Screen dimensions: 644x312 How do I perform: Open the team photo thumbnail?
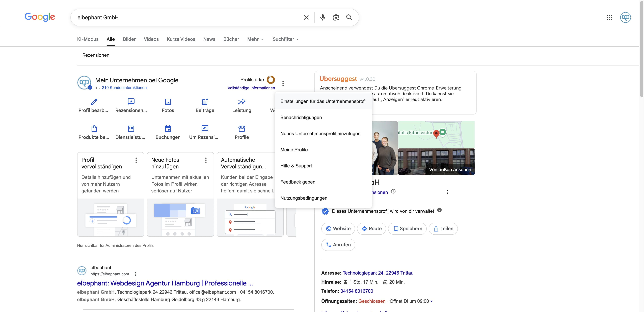(385, 148)
